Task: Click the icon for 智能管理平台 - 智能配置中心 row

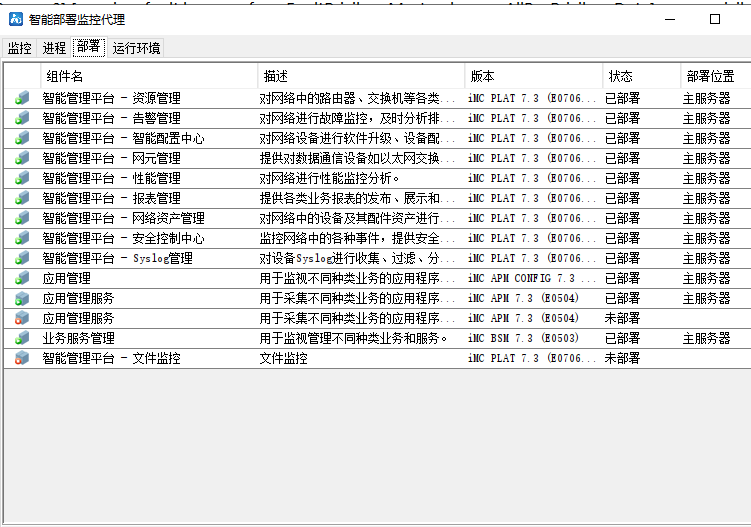Action: pos(22,138)
